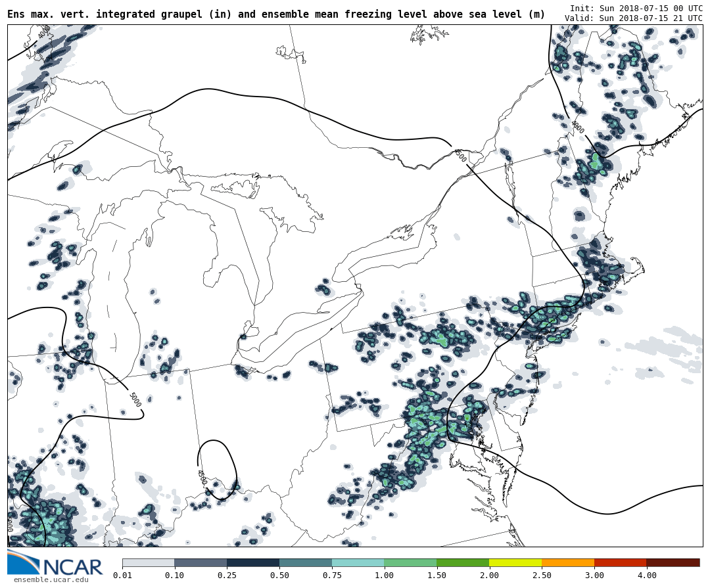This screenshot has height=588, width=710.
Task: Click the 5000 contour label south of Lake Michigan
Action: click(135, 399)
